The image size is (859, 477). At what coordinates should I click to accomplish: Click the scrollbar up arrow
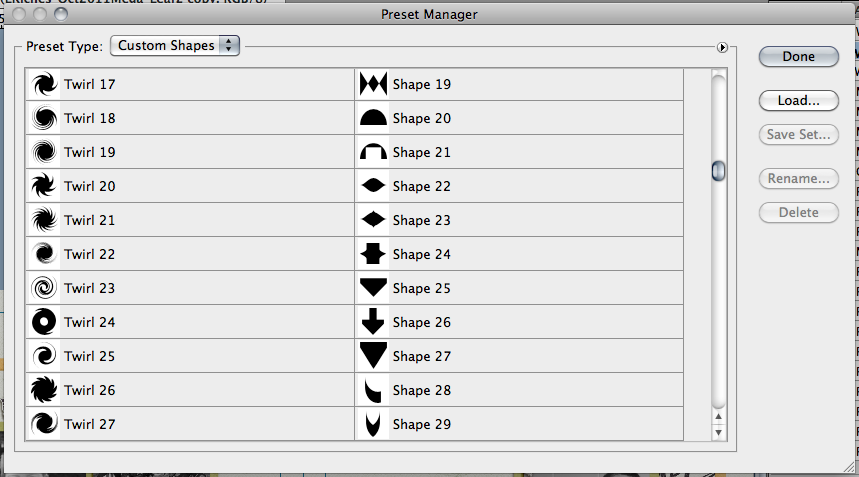pyautogui.click(x=718, y=417)
